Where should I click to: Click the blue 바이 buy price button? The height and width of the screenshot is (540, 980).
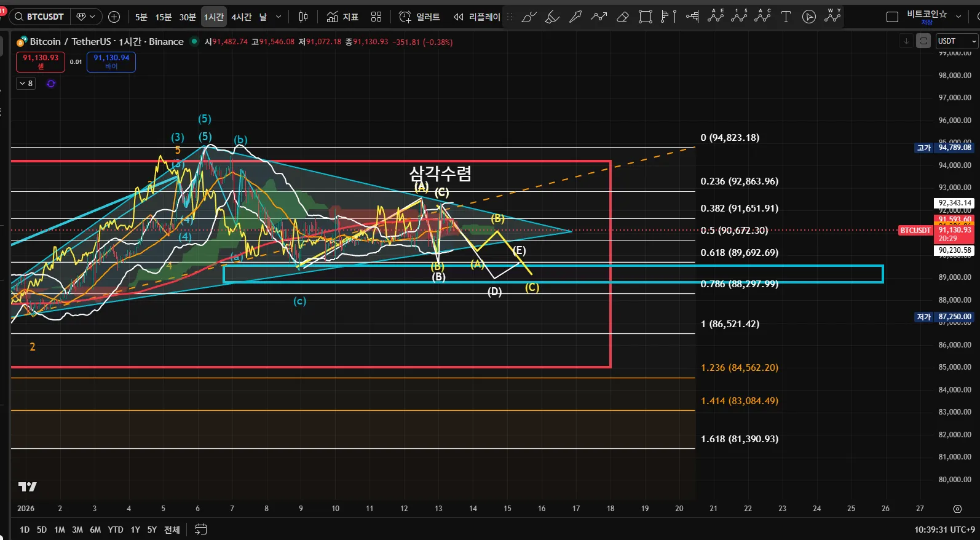111,62
